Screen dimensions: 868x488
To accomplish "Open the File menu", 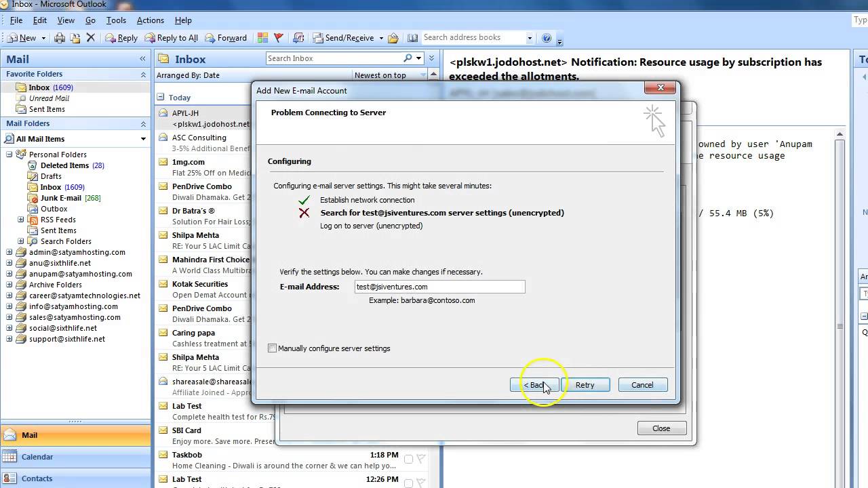I will coord(16,20).
